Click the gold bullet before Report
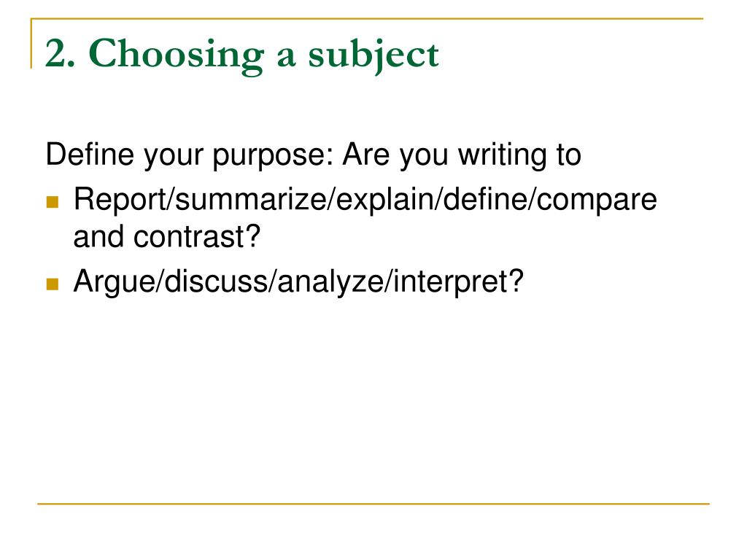The image size is (747, 560). pos(53,202)
